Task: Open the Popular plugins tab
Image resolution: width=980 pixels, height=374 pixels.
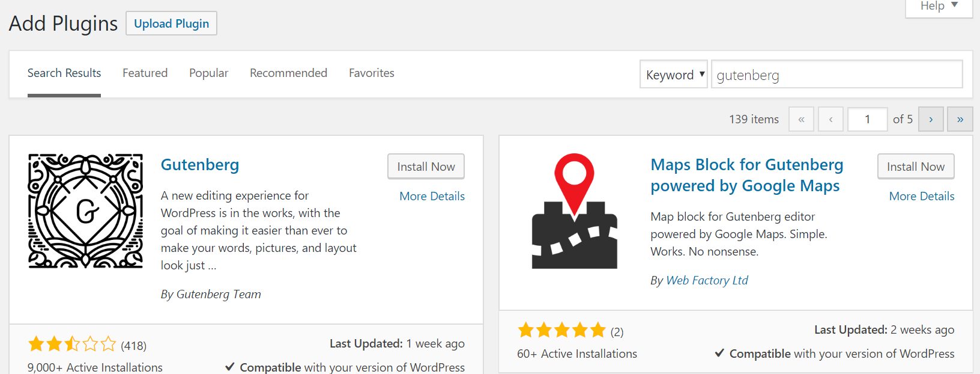Action: (x=209, y=73)
